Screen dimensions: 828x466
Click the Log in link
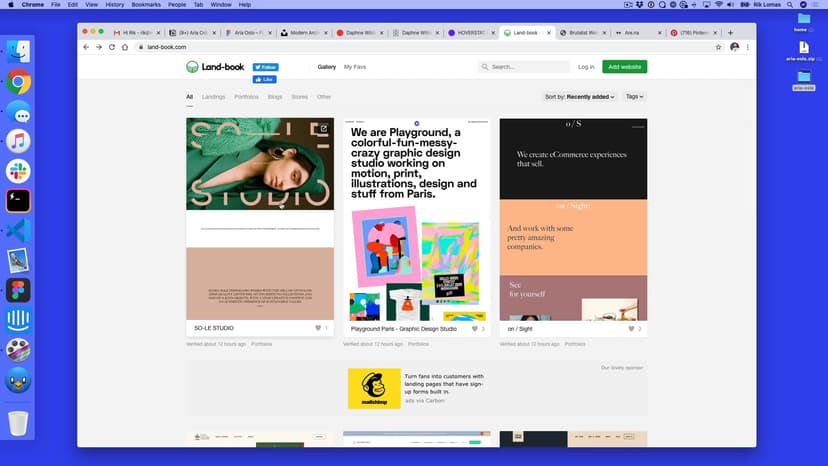coord(586,67)
